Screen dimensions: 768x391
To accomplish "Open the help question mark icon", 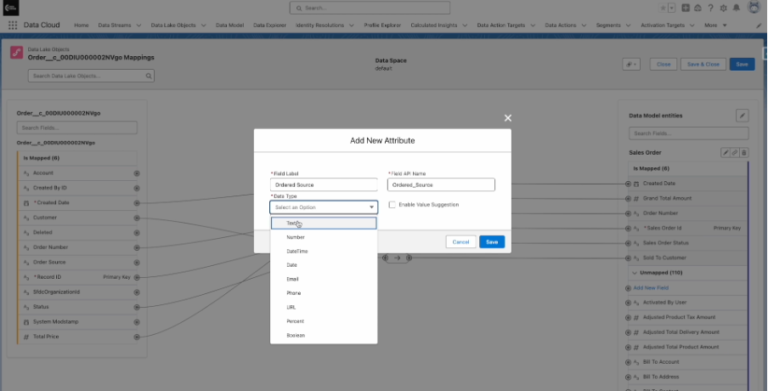I will (710, 8).
